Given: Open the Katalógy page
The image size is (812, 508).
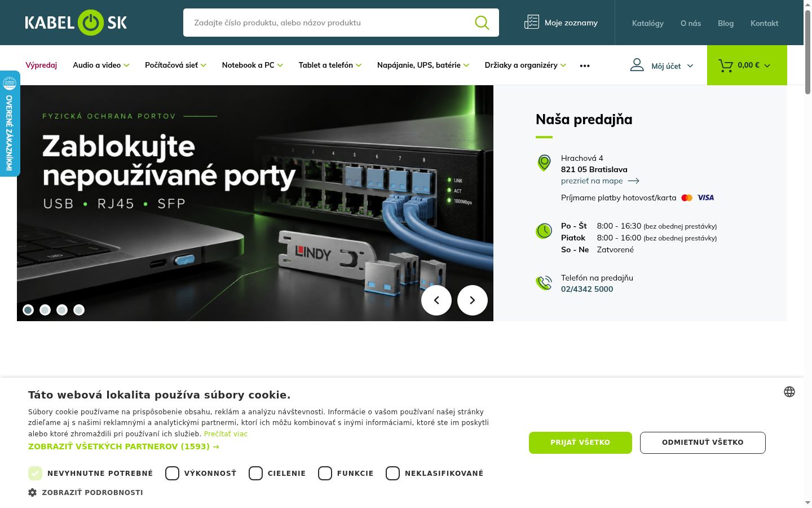Looking at the screenshot, I should coord(648,23).
